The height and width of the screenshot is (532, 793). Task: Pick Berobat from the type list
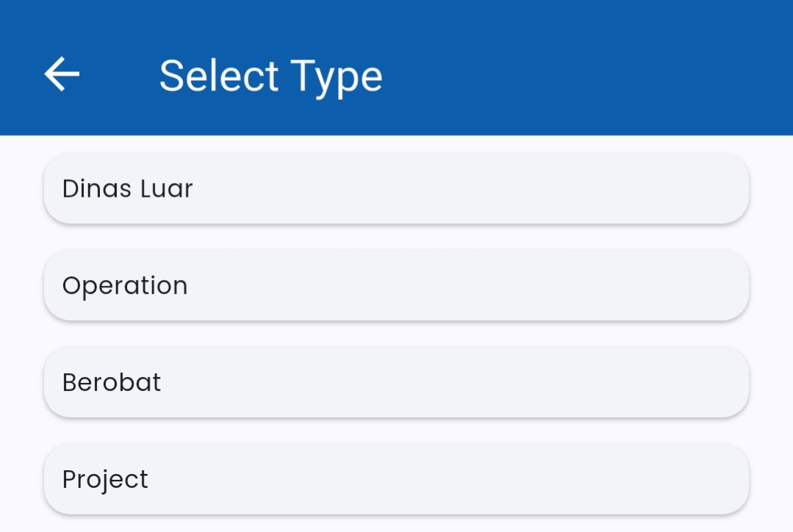point(396,382)
